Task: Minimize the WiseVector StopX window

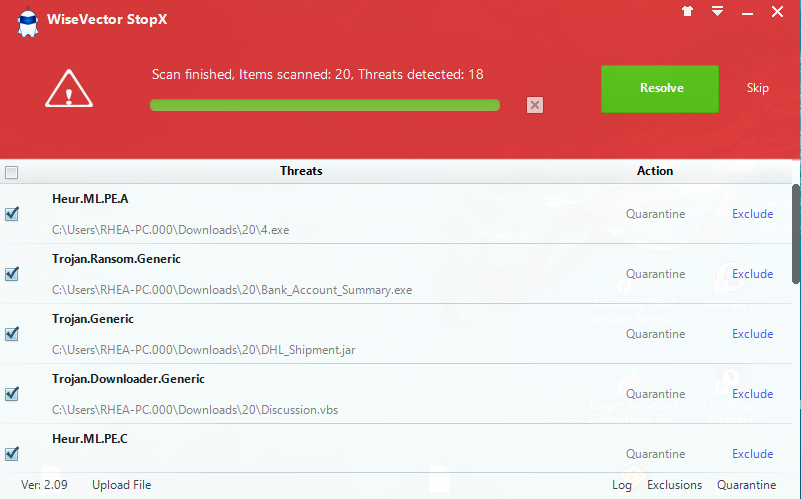Action: coord(747,14)
